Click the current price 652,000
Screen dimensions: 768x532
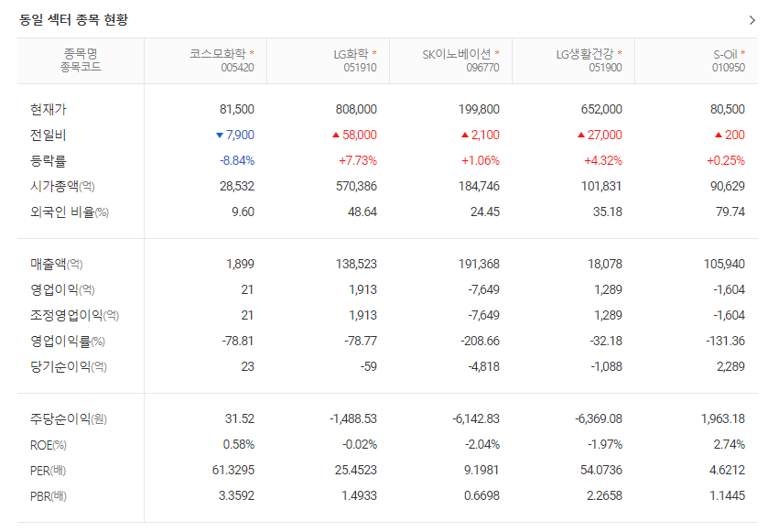(601, 109)
